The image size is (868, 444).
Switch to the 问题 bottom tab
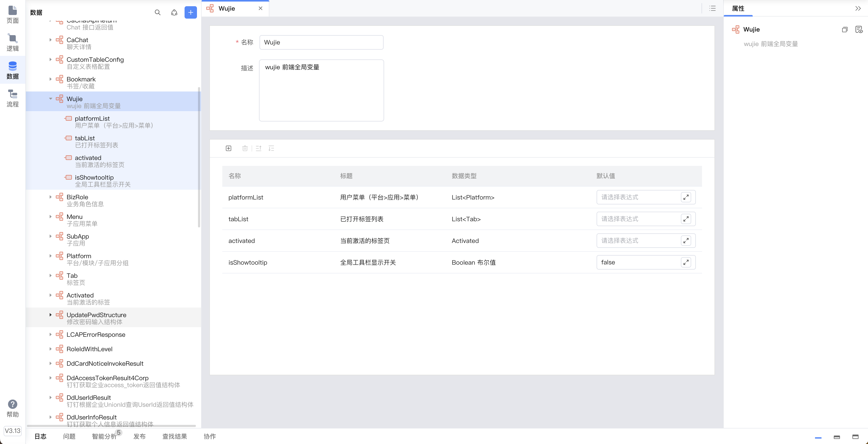(69, 436)
